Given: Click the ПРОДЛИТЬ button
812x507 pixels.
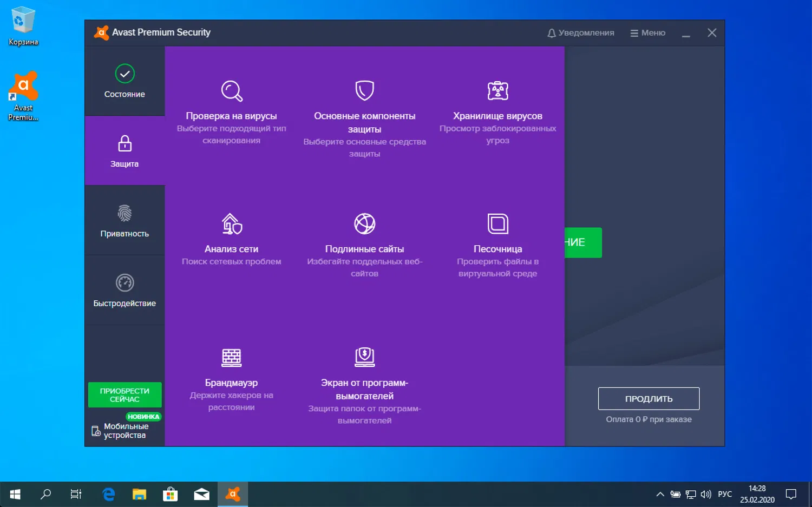Looking at the screenshot, I should coord(649,398).
